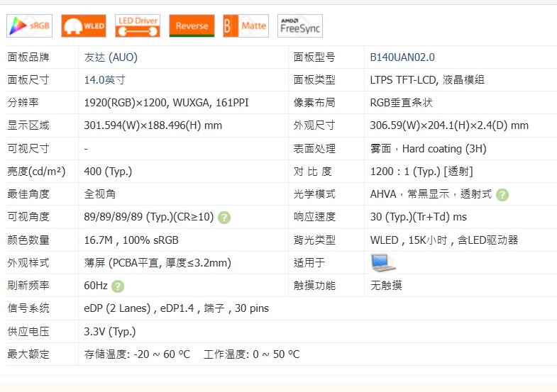Image resolution: width=557 pixels, height=392 pixels.
Task: Select the 16.7M, 100% sRGB color value
Action: 131,240
